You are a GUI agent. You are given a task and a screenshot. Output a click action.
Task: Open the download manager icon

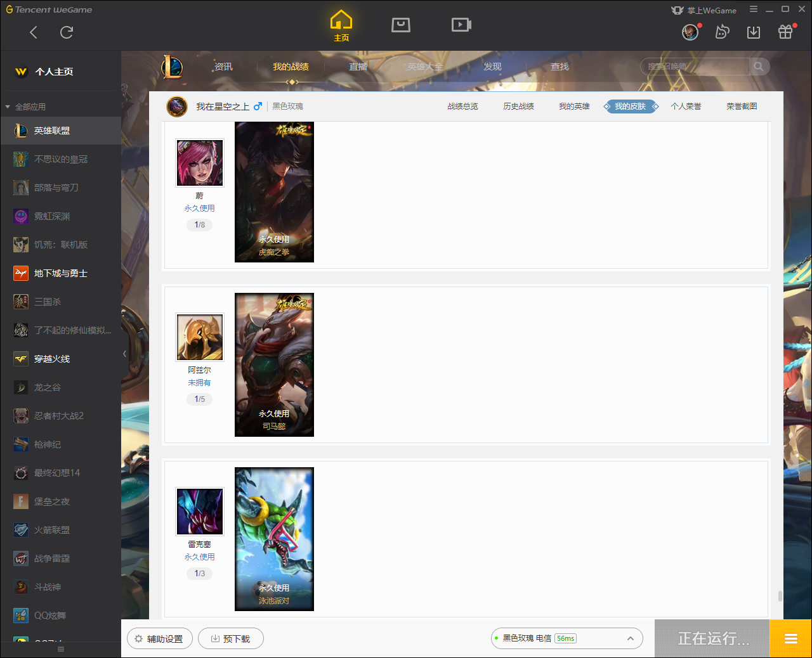click(x=754, y=32)
